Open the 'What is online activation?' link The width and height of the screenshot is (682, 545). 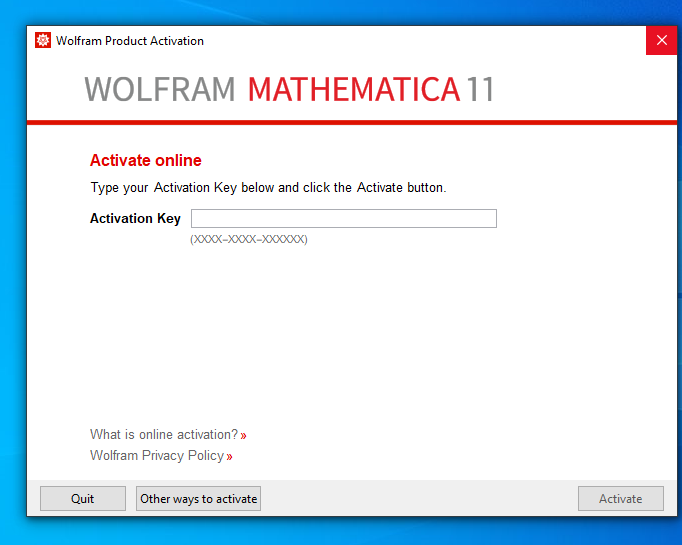pos(168,435)
